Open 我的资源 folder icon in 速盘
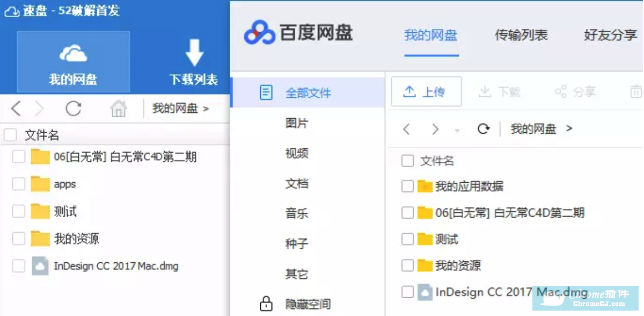 click(40, 239)
